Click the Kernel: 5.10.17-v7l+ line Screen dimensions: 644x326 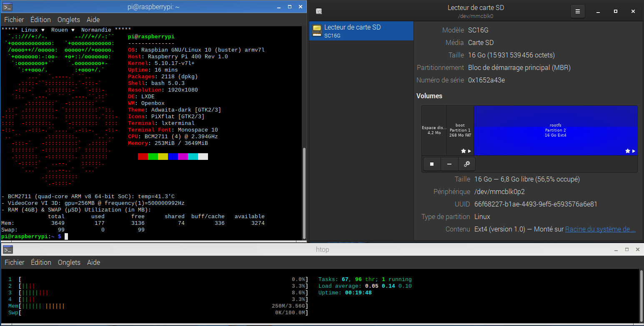[x=161, y=63]
